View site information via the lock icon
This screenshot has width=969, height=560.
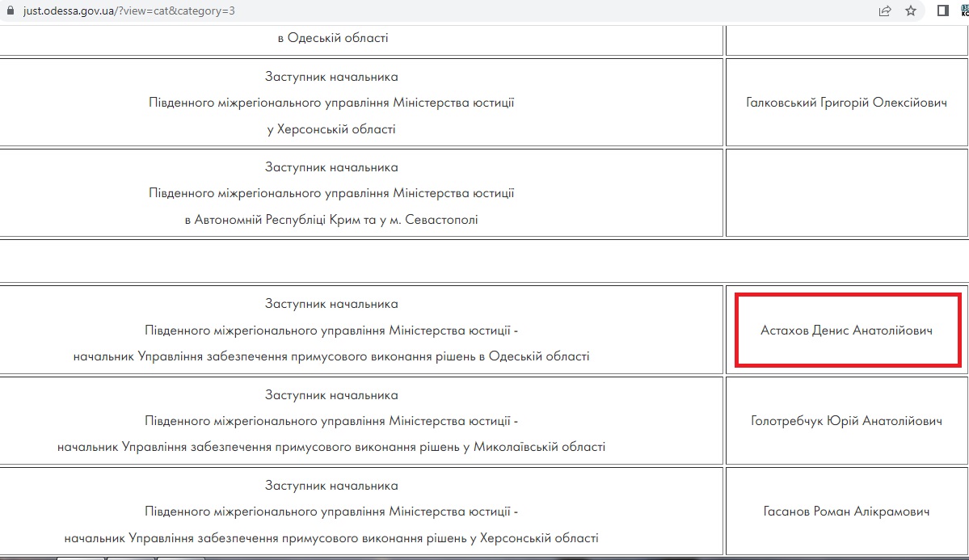coord(10,11)
